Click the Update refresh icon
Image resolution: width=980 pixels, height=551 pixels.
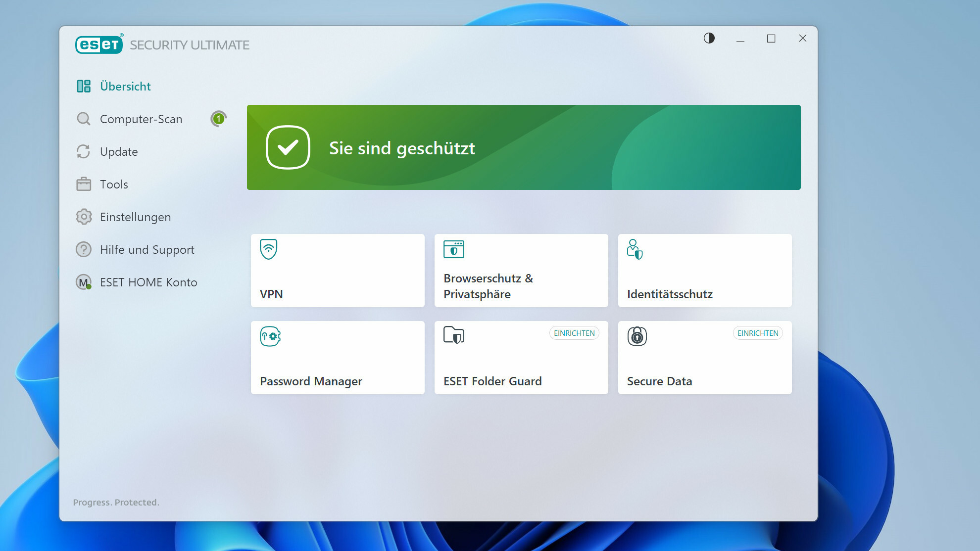pyautogui.click(x=83, y=151)
